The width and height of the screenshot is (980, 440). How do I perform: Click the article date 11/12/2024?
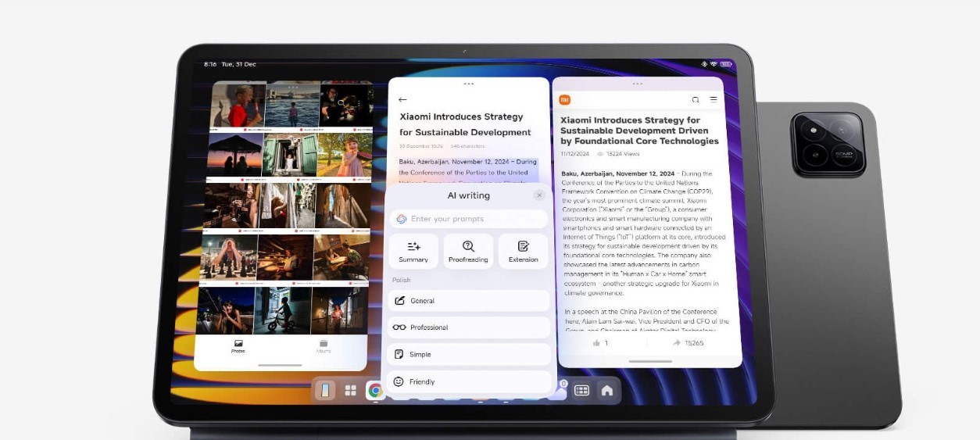574,154
